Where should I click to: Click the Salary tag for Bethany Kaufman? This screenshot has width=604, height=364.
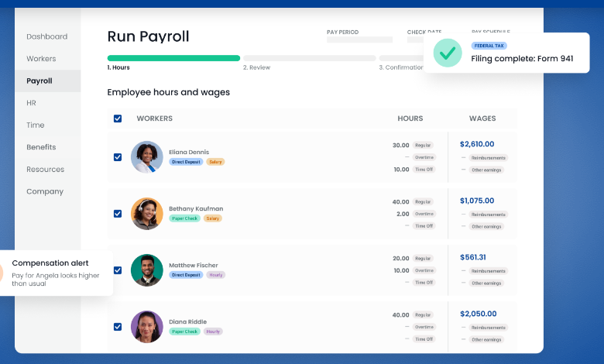213,218
